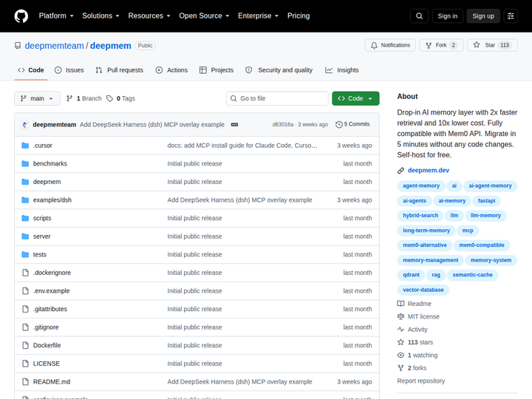Switch to the Projects tab

click(216, 70)
